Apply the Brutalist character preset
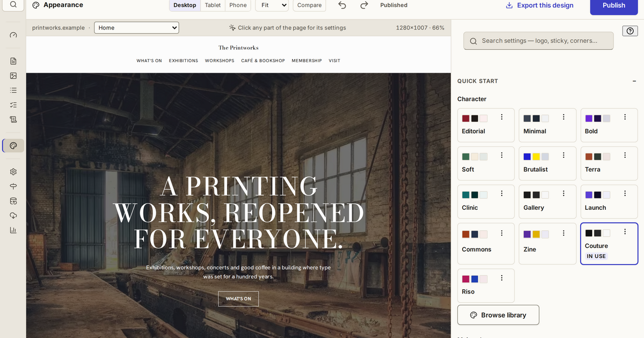The image size is (644, 338). pyautogui.click(x=547, y=164)
